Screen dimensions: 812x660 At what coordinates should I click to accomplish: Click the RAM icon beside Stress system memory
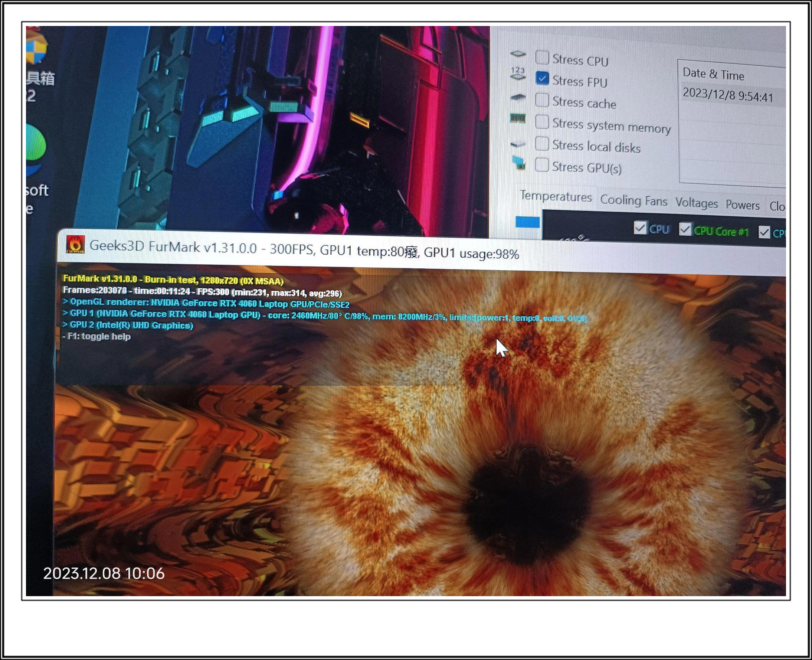[518, 119]
